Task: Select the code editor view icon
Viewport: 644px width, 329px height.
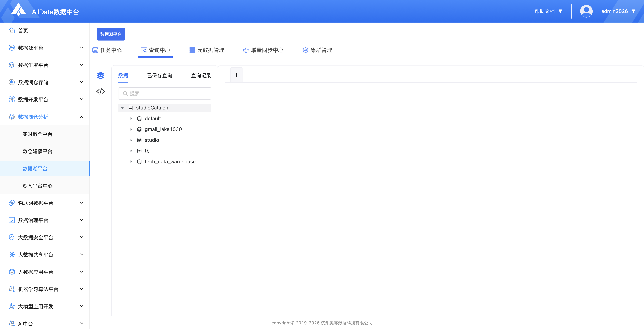Action: click(100, 91)
